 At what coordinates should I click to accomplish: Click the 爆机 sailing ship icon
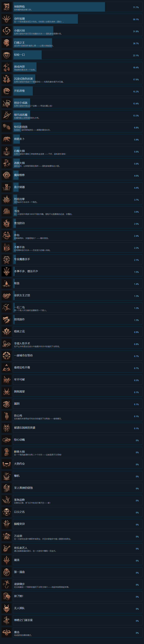[x=7, y=476]
